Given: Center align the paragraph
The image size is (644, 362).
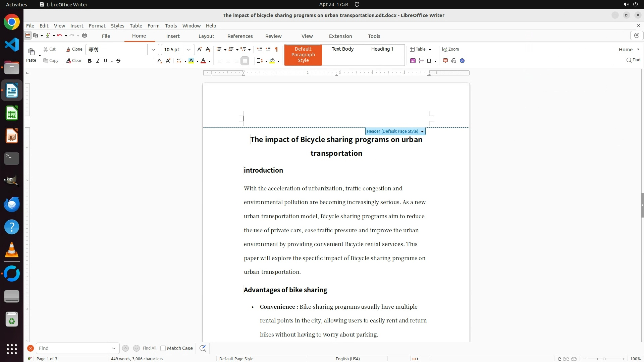Looking at the screenshot, I should [228, 61].
